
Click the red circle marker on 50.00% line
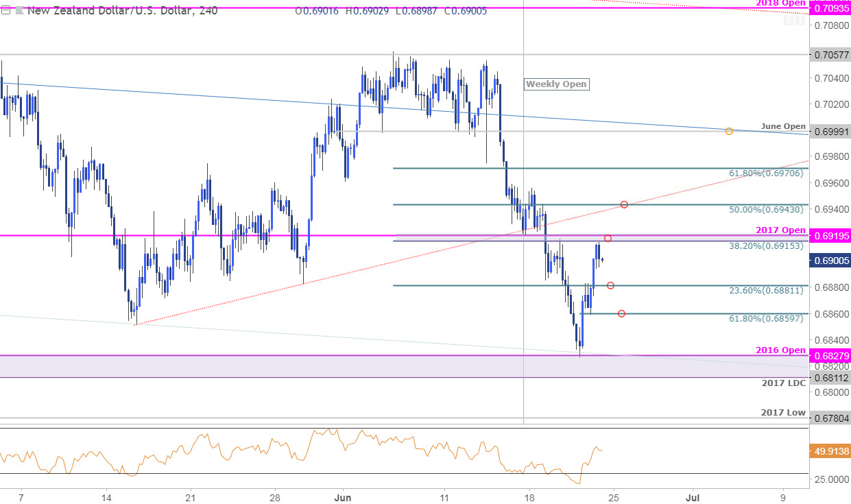[x=624, y=204]
